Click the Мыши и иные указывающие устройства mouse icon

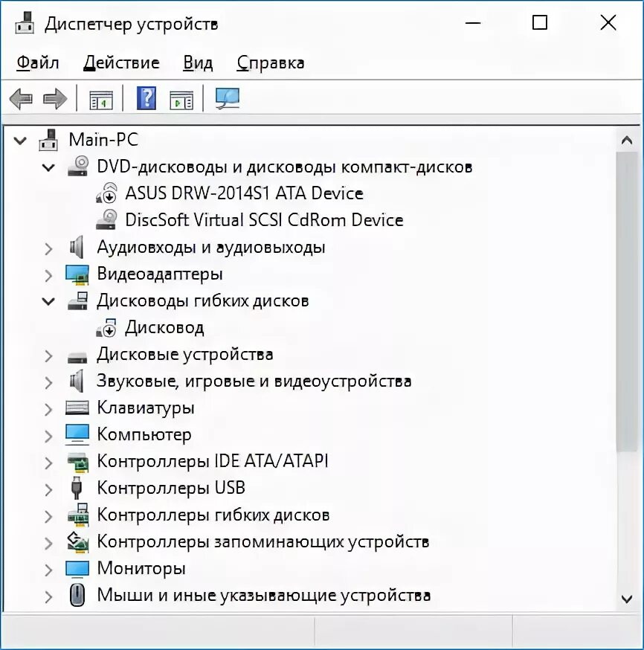click(77, 595)
